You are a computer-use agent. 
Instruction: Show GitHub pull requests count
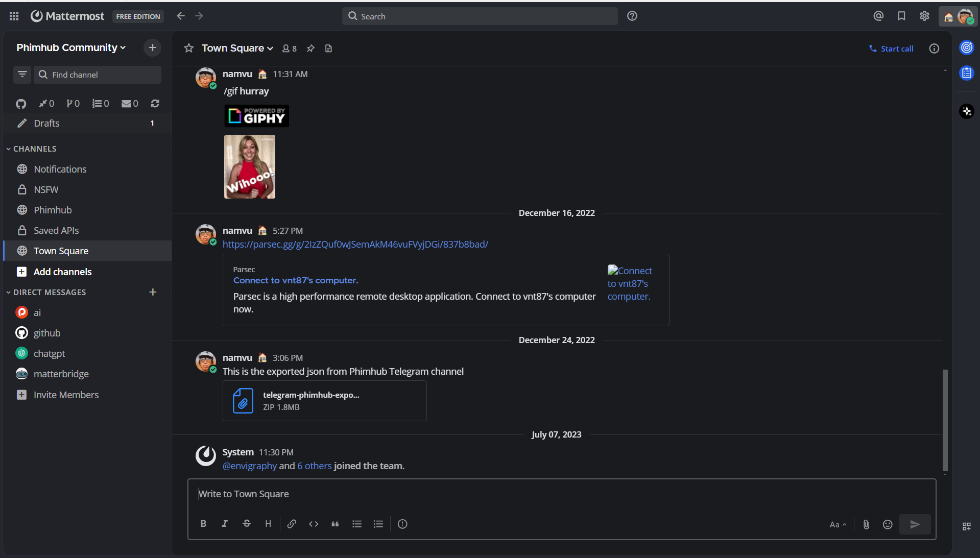click(46, 104)
